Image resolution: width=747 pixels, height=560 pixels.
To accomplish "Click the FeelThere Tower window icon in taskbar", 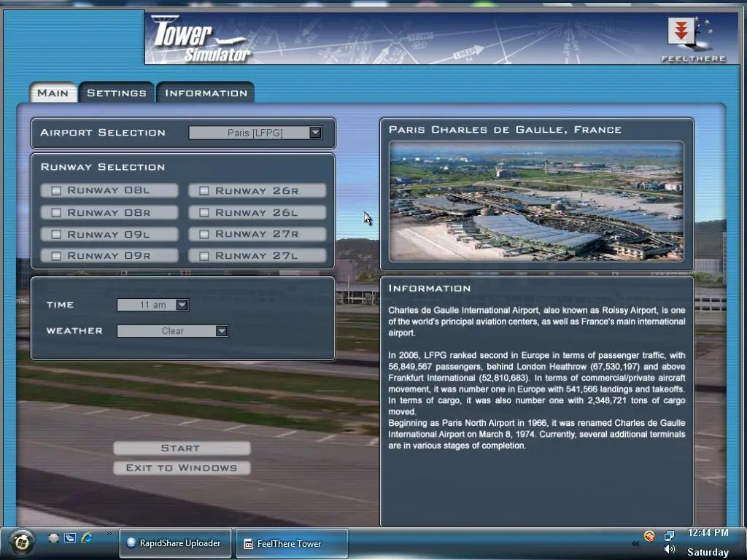I will coord(248,543).
